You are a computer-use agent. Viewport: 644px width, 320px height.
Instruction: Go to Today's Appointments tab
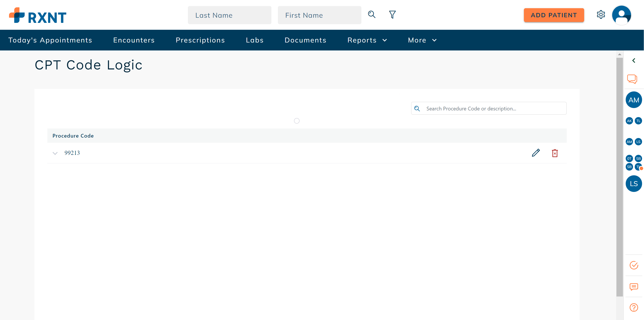50,40
